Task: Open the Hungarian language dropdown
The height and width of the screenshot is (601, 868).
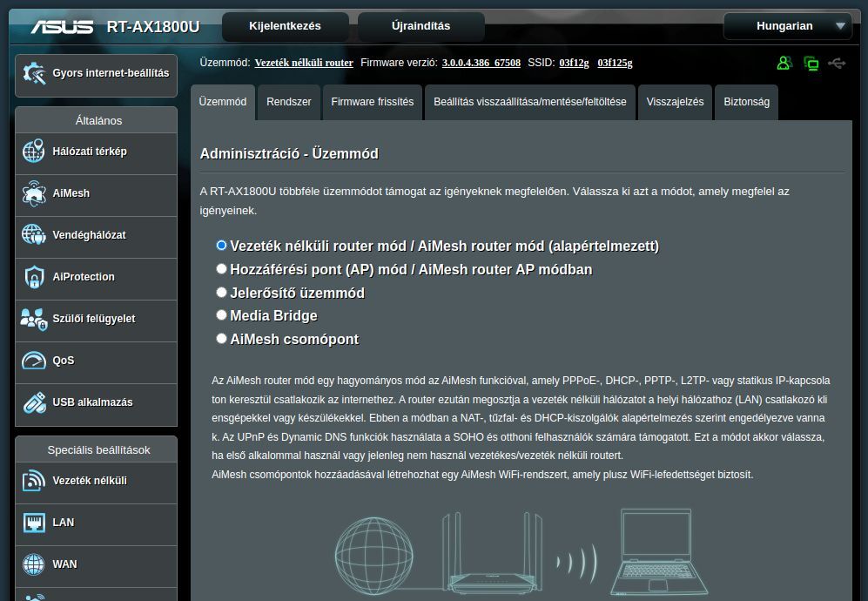Action: coord(787,26)
